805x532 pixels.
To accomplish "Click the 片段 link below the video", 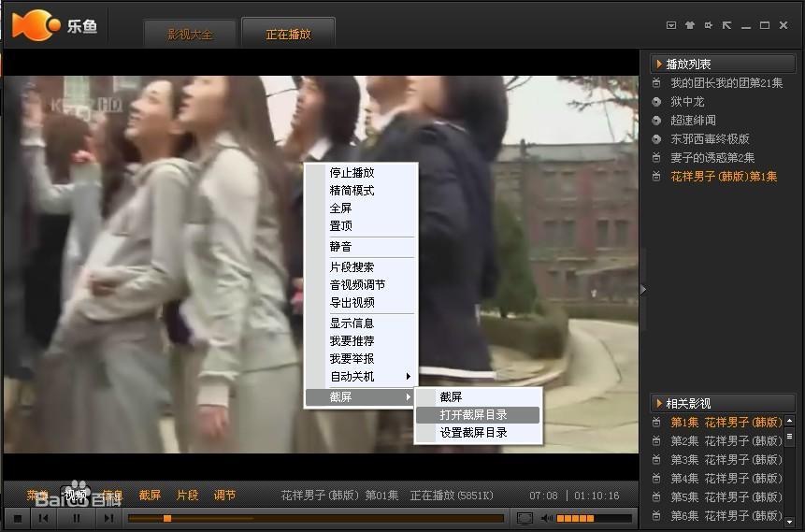I will point(187,496).
